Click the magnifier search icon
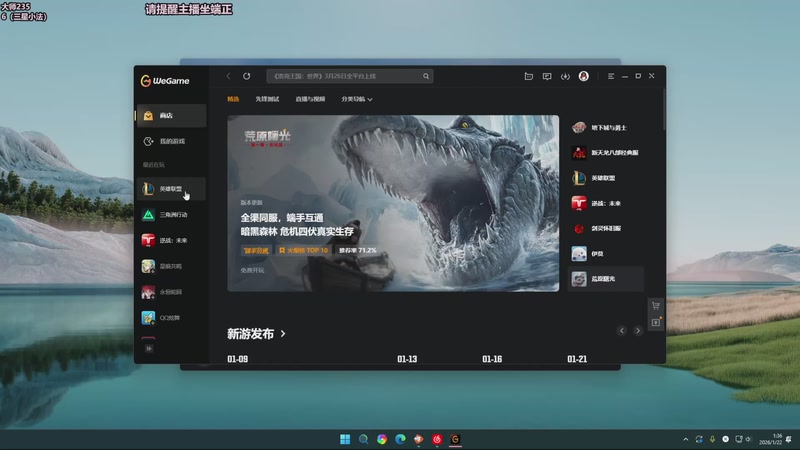The height and width of the screenshot is (450, 800). [x=426, y=76]
